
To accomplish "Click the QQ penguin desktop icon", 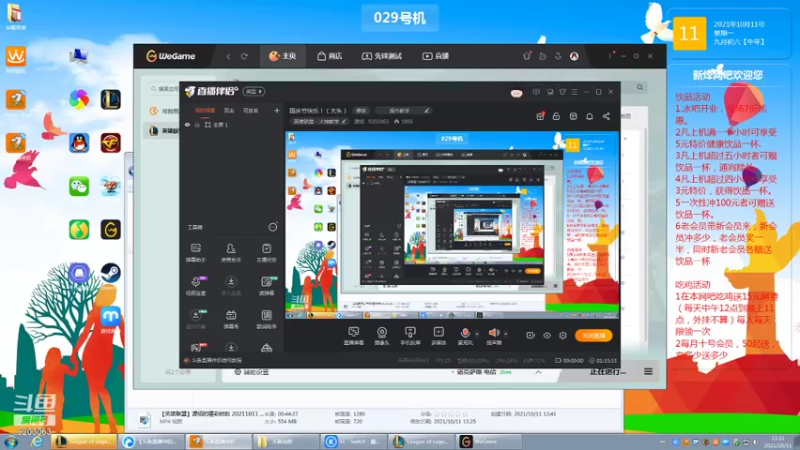I will 79,143.
